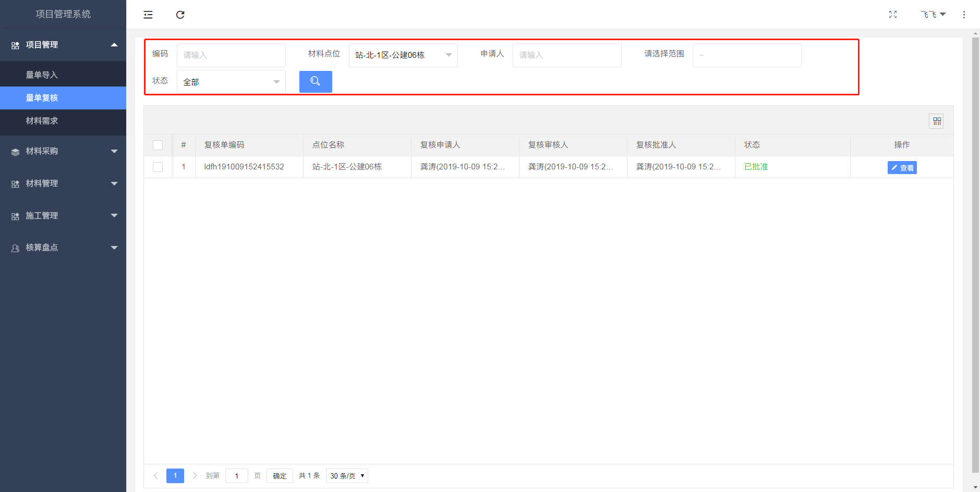The image size is (980, 492).
Task: Click the 确定 pagination button
Action: (280, 476)
